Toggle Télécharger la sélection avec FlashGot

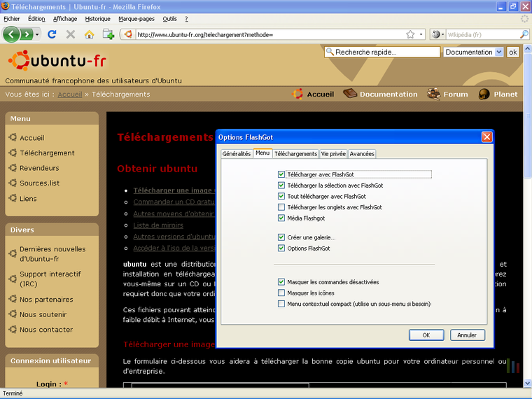point(281,185)
